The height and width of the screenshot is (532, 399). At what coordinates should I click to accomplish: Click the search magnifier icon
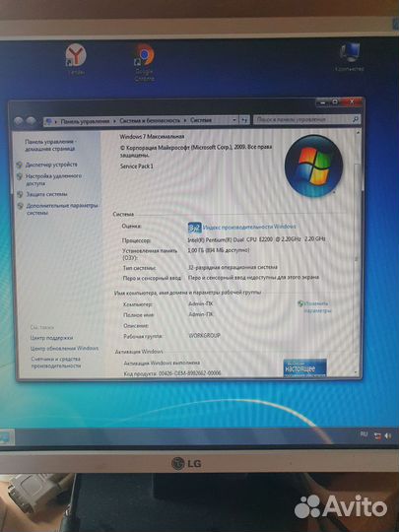point(356,119)
